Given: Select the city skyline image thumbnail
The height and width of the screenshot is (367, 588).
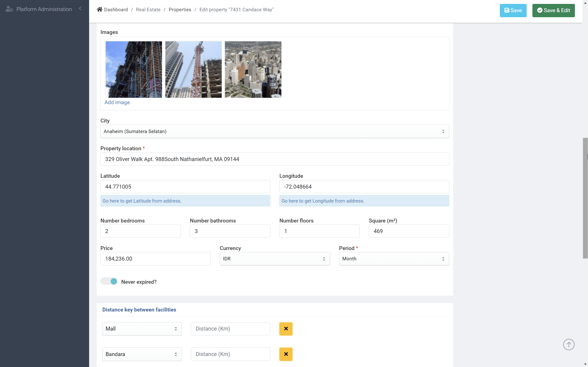Looking at the screenshot, I should pos(253,69).
